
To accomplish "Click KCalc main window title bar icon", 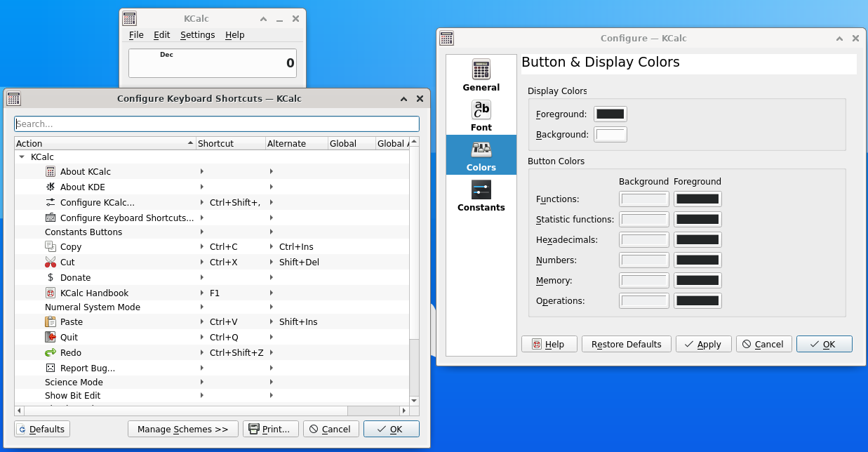I will (129, 19).
